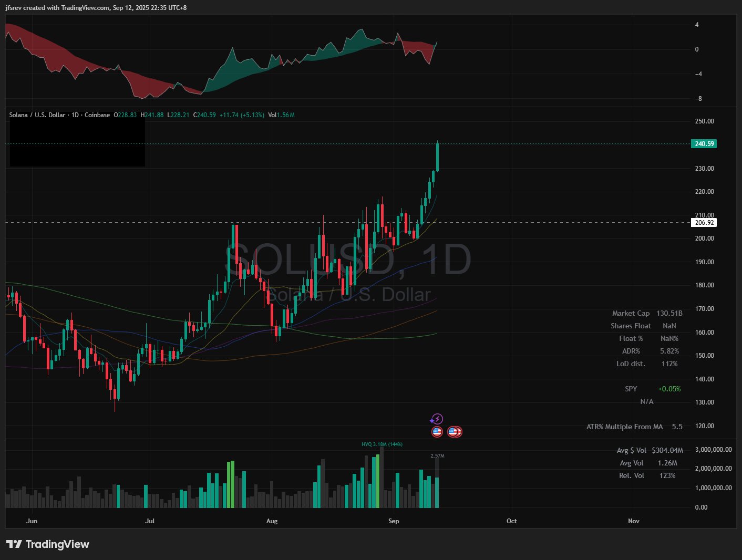Click the 1,000,000.00 volume axis label
742x560 pixels.
[713, 488]
